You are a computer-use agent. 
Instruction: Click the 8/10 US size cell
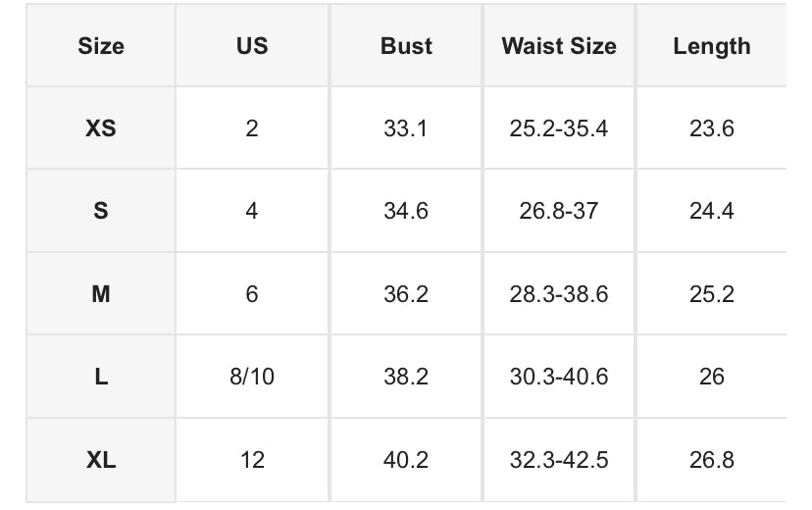(252, 377)
